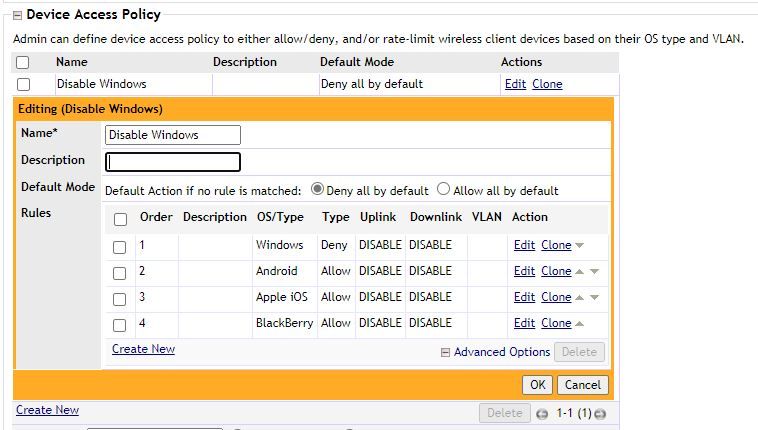The height and width of the screenshot is (430, 758).
Task: Select the Deny all by default option
Action: (317, 189)
